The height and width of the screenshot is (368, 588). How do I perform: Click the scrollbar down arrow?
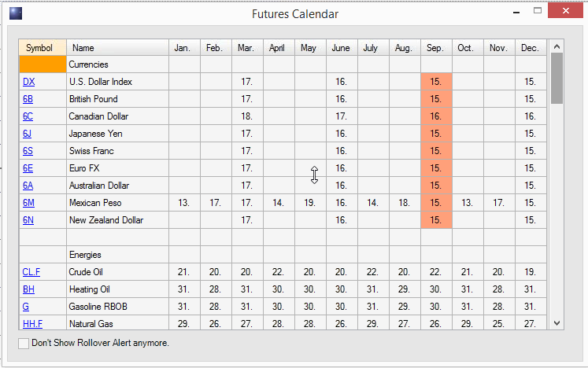[557, 323]
